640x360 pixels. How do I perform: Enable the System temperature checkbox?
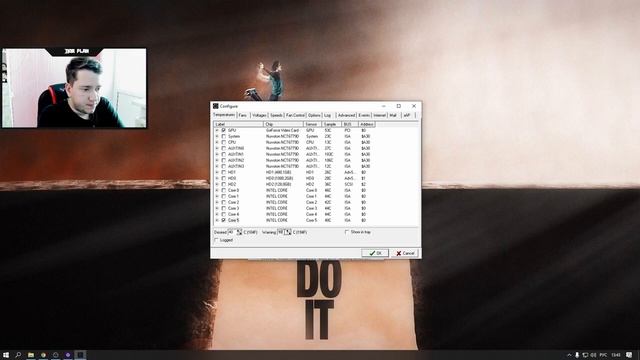[223, 136]
